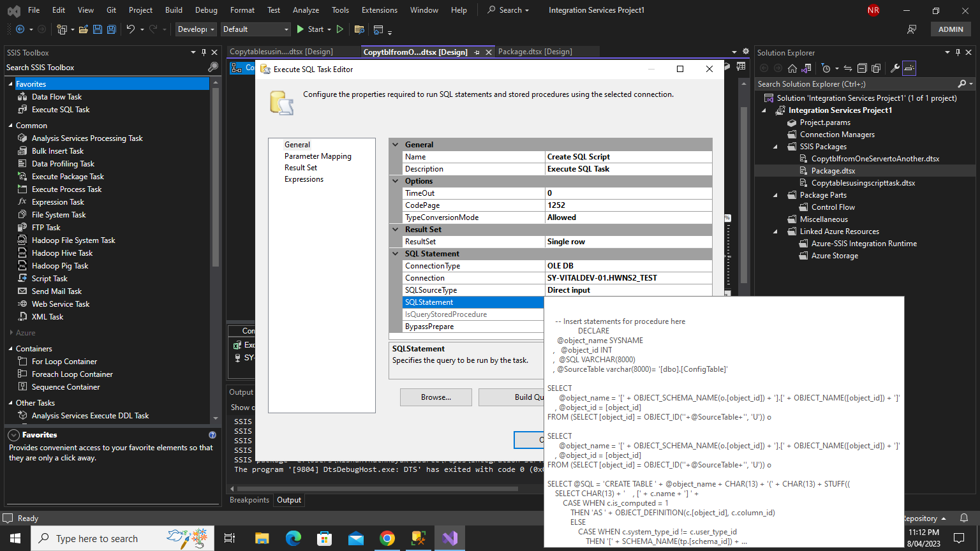Click the ResultSet value Single row
This screenshot has width=980, height=551.
click(628, 242)
